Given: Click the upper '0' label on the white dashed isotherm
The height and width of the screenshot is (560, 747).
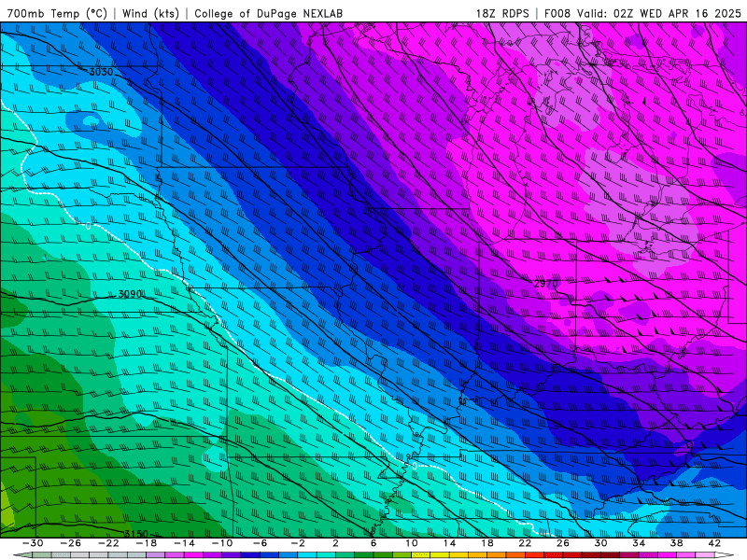Looking at the screenshot, I should 88,226.
